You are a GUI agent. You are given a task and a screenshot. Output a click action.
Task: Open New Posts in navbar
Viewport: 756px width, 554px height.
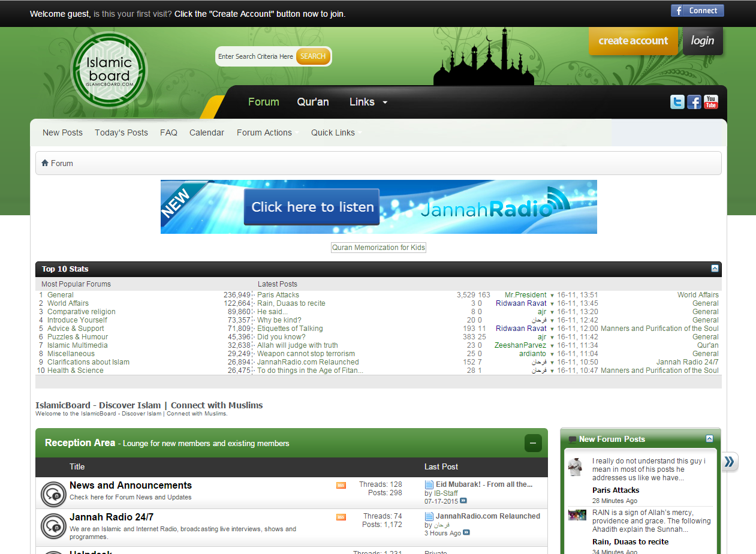(x=62, y=133)
